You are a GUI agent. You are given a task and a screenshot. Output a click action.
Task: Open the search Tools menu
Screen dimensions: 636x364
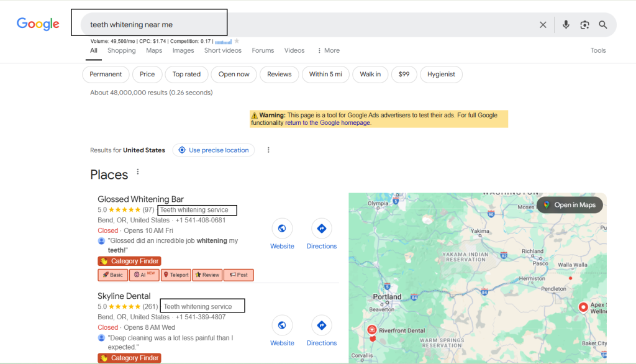click(598, 50)
